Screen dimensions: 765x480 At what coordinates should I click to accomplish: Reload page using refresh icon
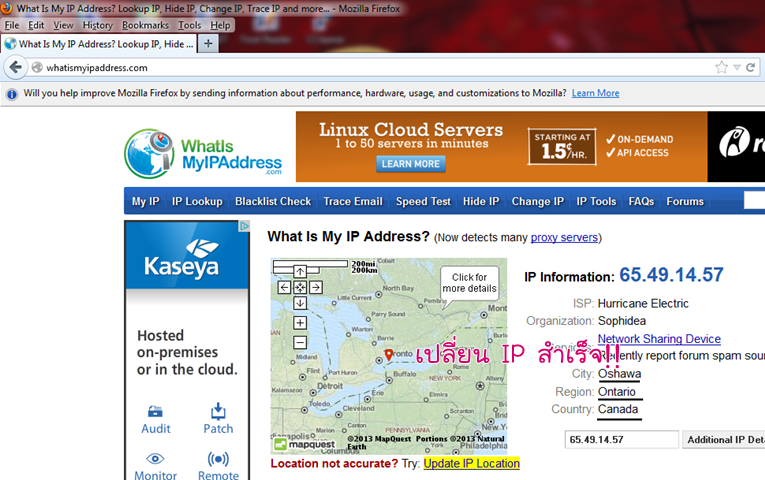751,67
